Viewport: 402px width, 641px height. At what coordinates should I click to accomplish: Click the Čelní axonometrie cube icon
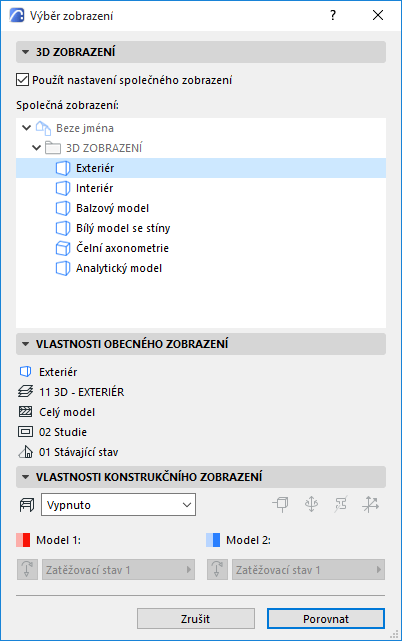coord(63,248)
